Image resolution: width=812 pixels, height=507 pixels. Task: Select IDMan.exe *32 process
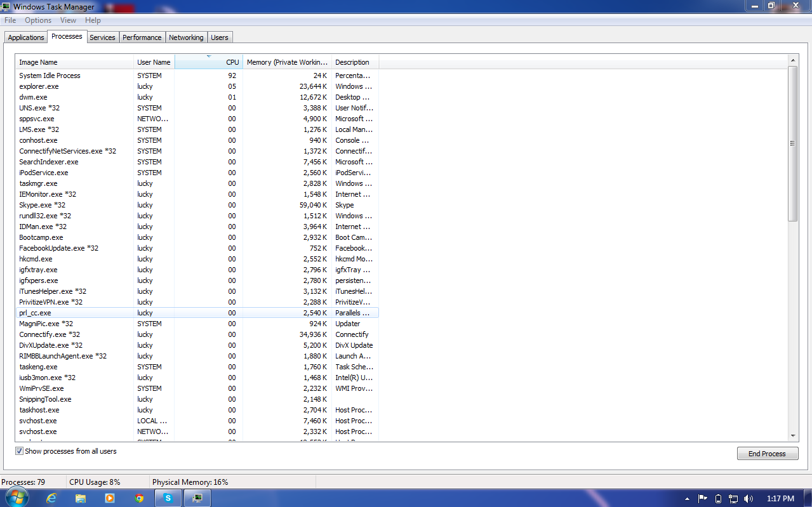(x=197, y=227)
